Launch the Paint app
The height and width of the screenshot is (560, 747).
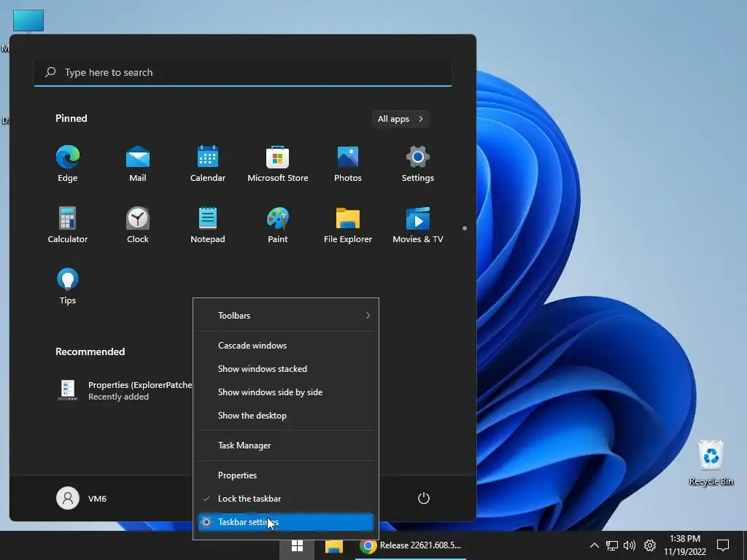tap(278, 225)
